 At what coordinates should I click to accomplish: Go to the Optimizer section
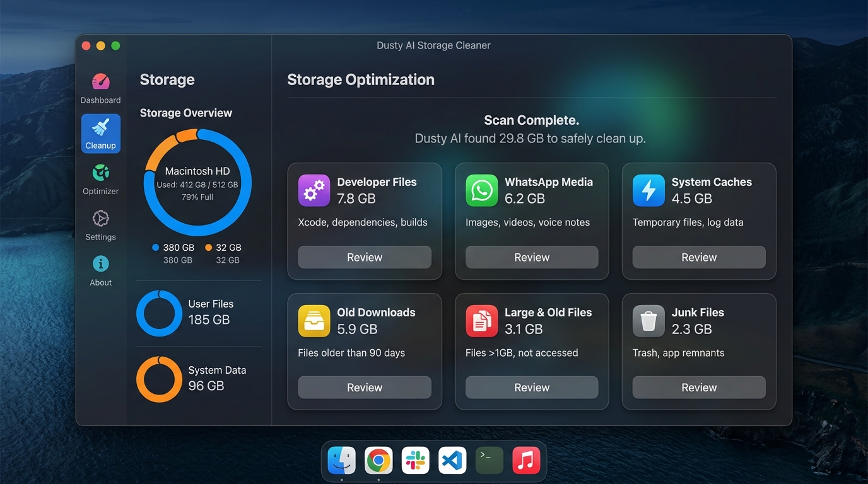100,180
